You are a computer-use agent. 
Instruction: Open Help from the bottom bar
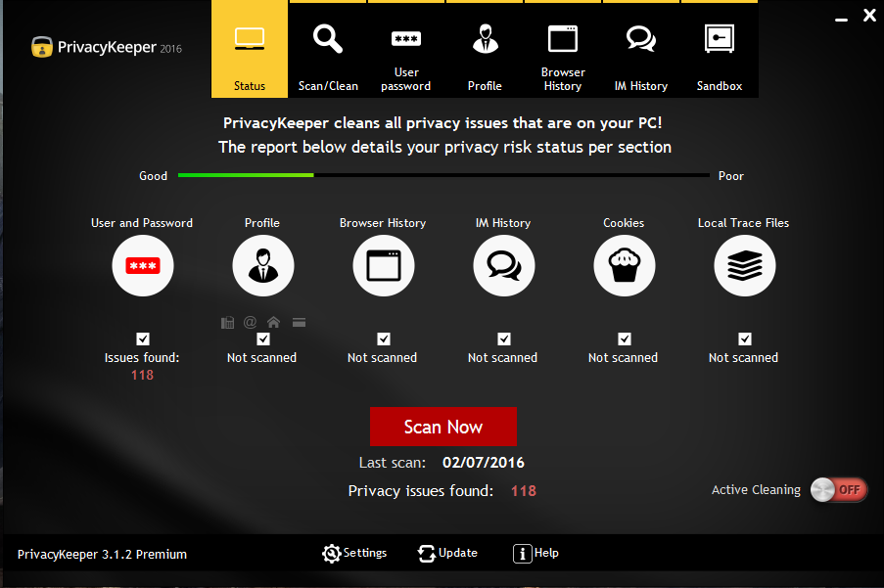click(x=535, y=554)
